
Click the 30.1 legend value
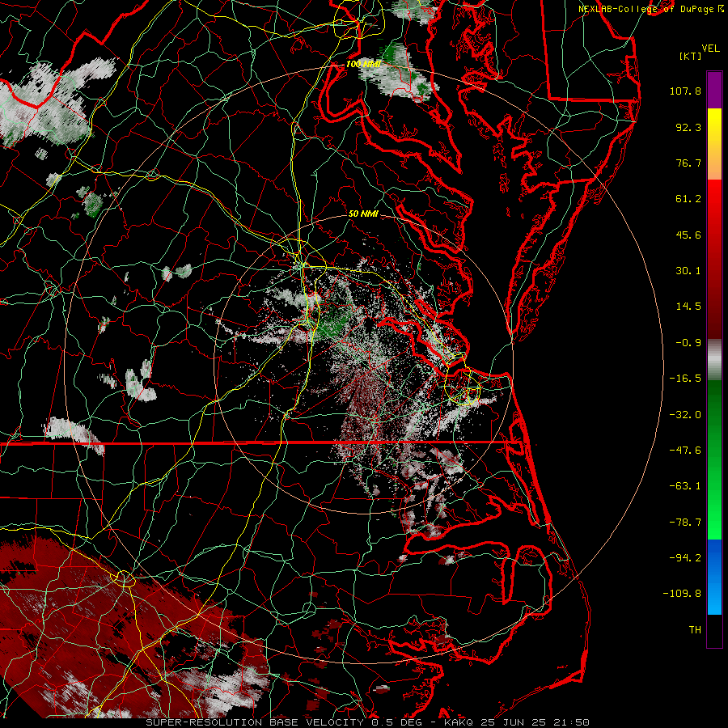[688, 271]
